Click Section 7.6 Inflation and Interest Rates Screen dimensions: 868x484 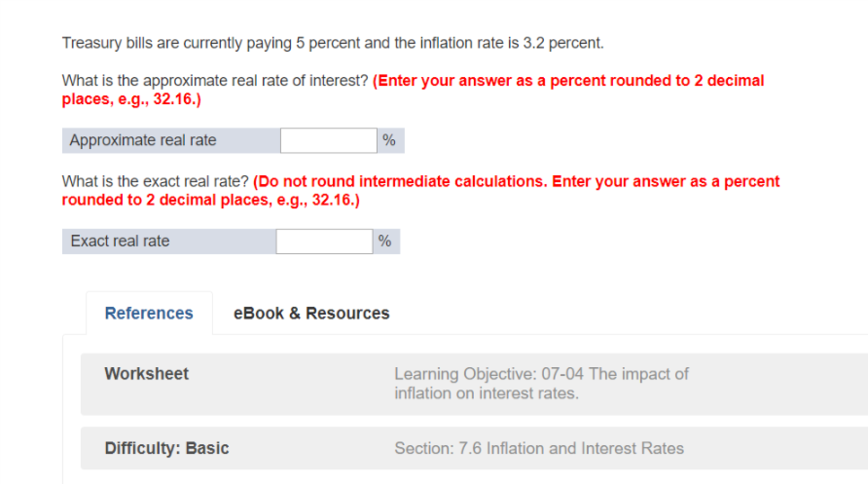538,449
